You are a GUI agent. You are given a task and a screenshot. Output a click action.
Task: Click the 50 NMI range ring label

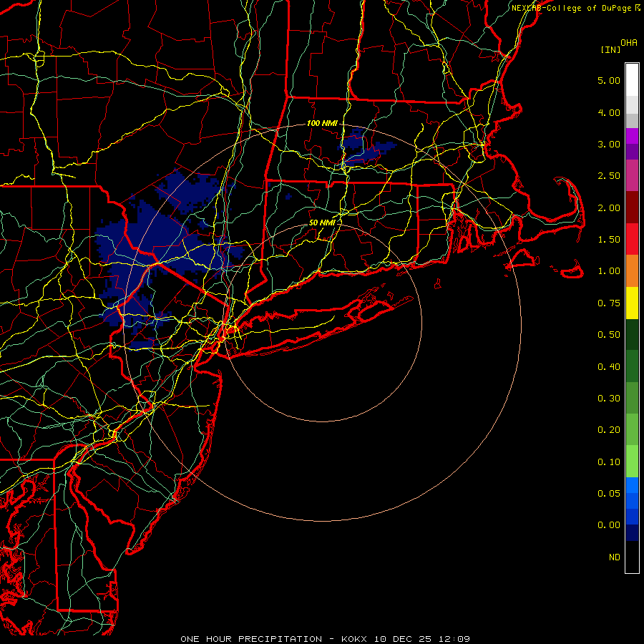(x=322, y=223)
